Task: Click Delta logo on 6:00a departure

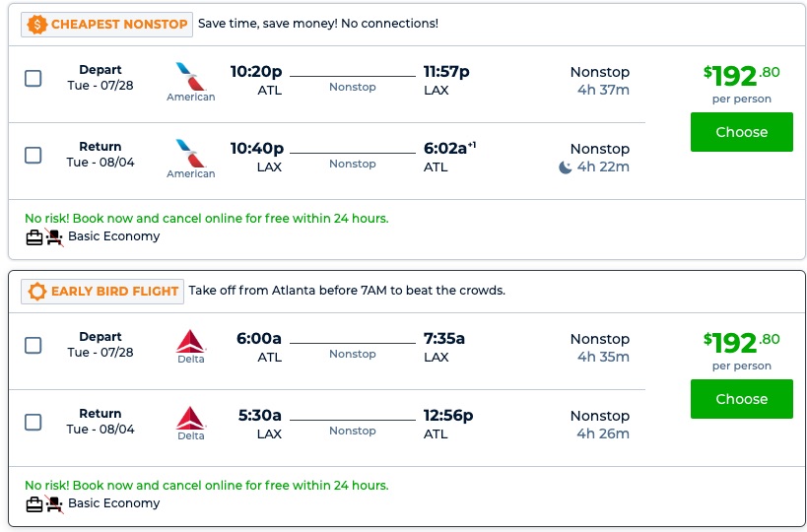Action: [190, 341]
